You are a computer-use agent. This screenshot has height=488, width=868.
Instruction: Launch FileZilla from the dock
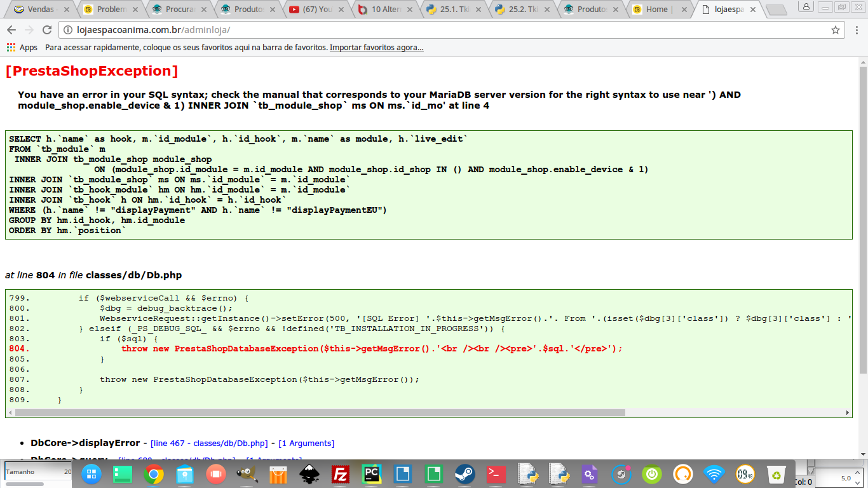(x=341, y=474)
